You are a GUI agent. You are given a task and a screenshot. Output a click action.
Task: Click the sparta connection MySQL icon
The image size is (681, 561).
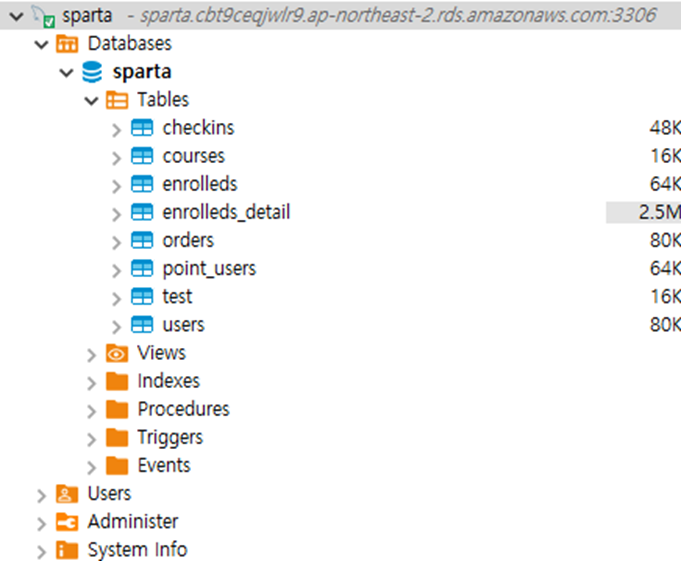[x=43, y=16]
